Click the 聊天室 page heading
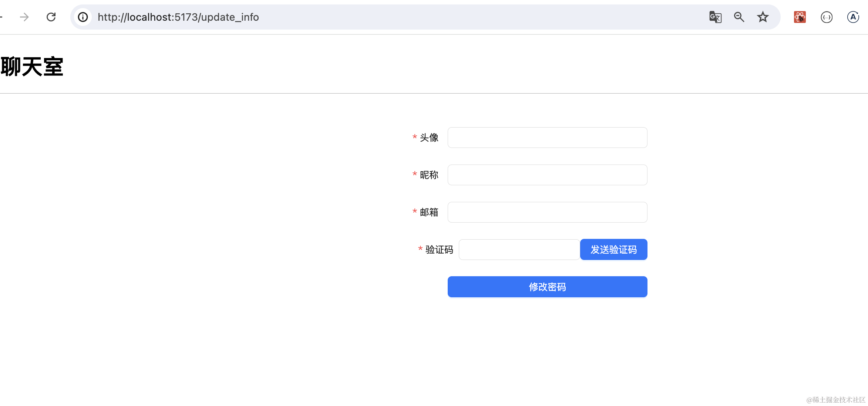 32,67
